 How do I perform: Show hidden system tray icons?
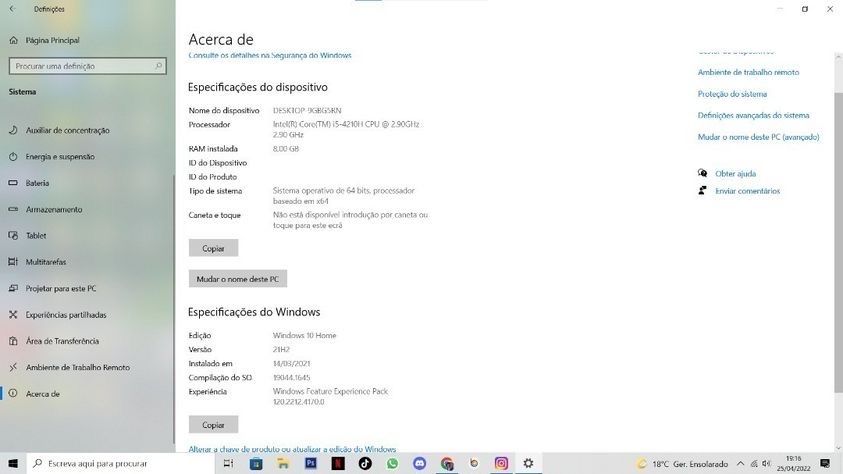(740, 464)
